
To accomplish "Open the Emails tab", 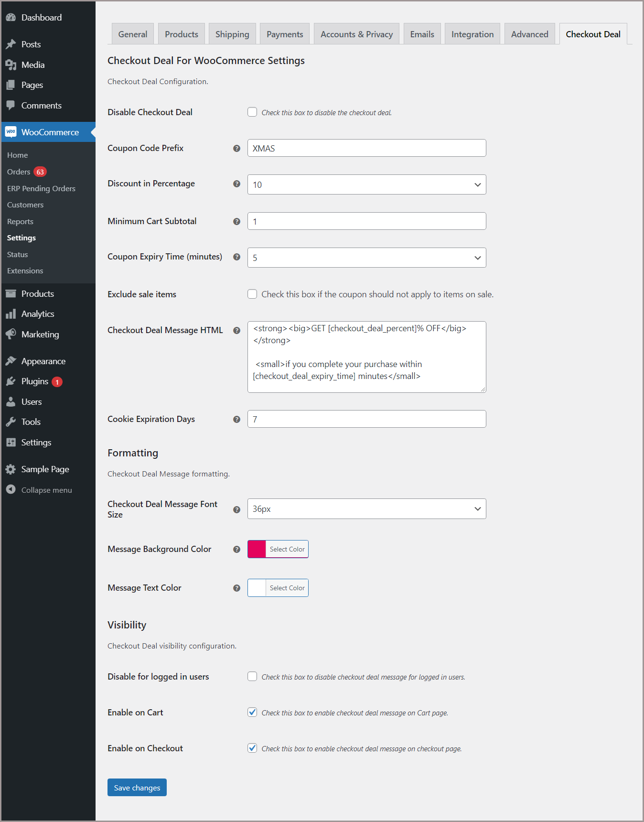I will click(x=422, y=34).
